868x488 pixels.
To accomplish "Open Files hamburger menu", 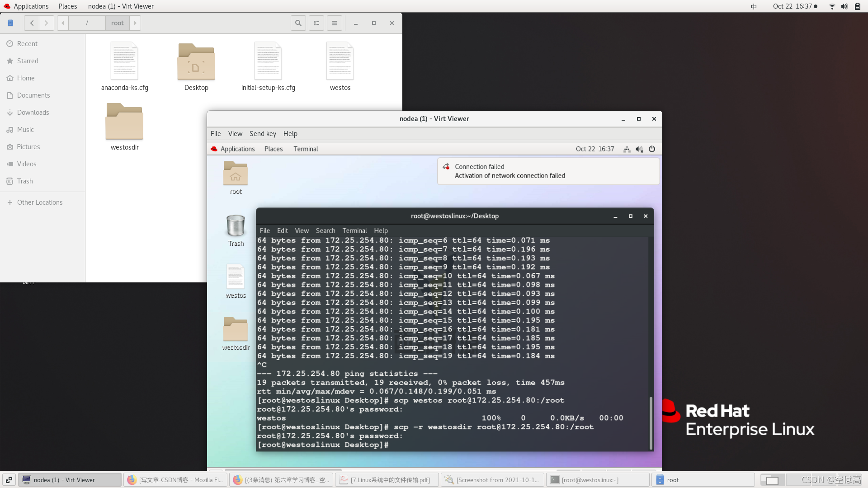I will click(335, 23).
